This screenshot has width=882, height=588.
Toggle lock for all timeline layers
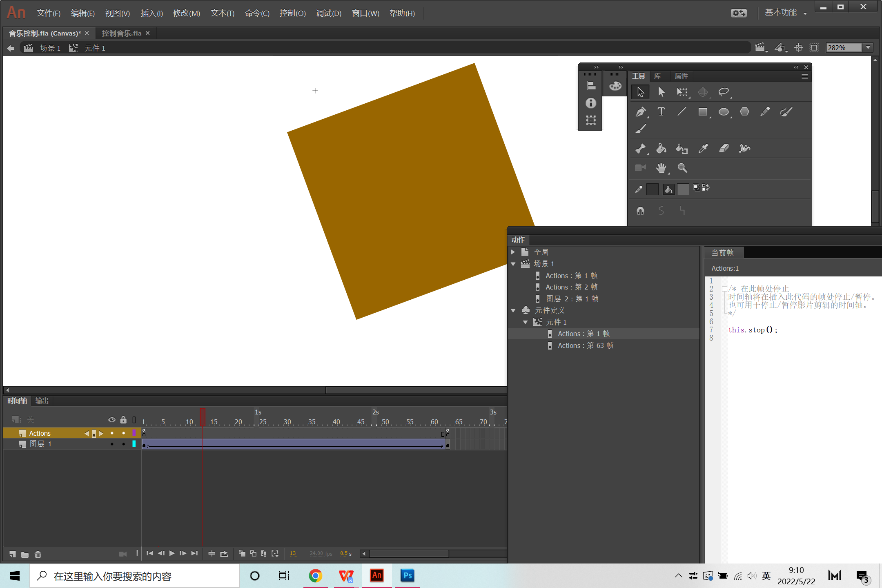tap(123, 420)
